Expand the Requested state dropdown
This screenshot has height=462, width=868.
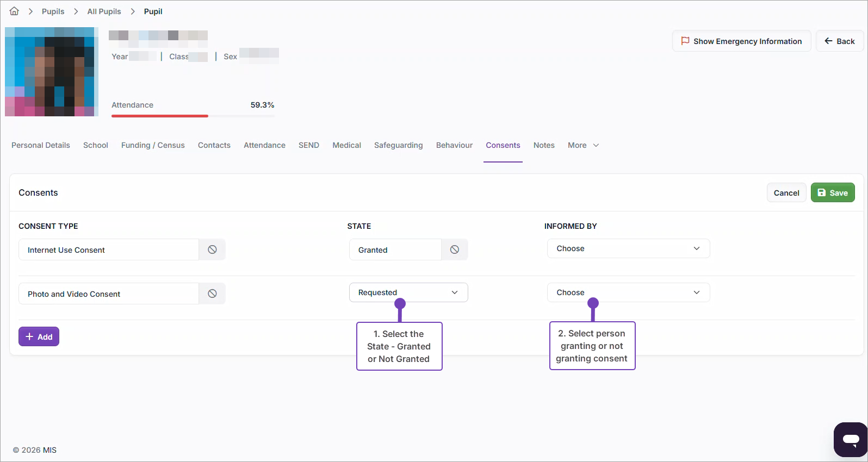408,292
